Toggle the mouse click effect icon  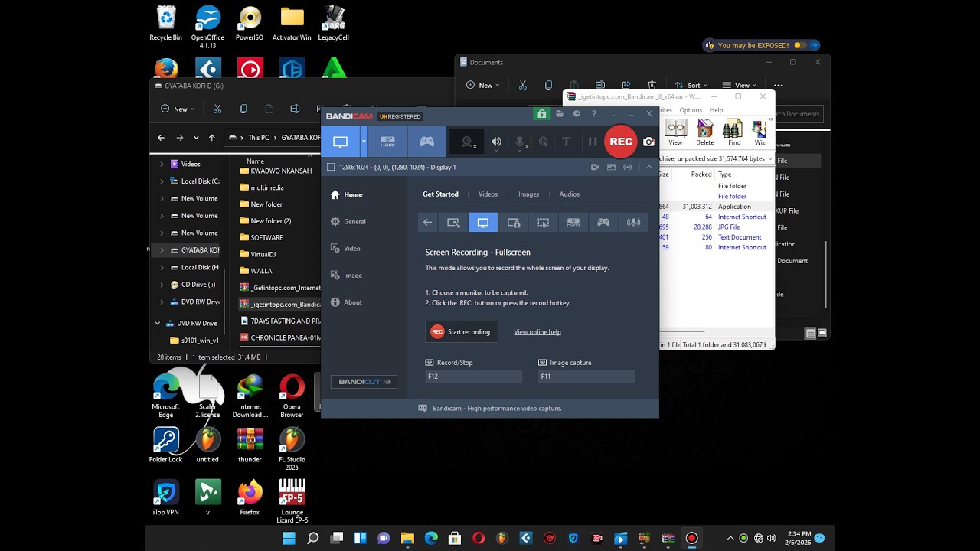[x=544, y=142]
